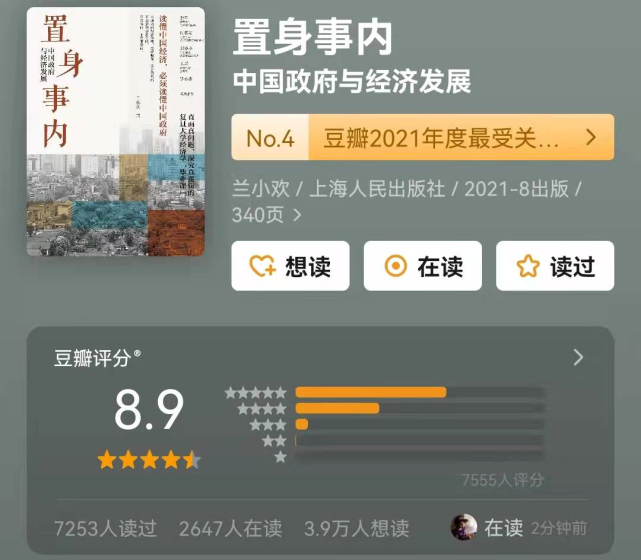Expand book details arrow after 340页

point(297,215)
